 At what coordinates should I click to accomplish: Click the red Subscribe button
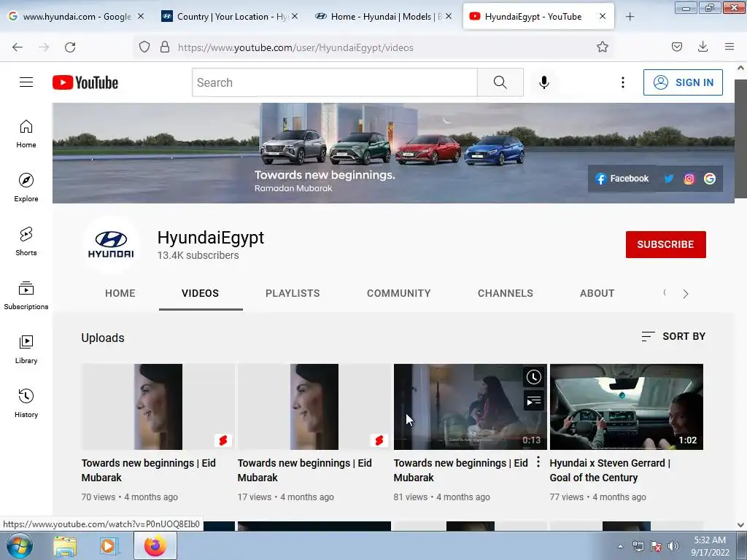coord(665,245)
